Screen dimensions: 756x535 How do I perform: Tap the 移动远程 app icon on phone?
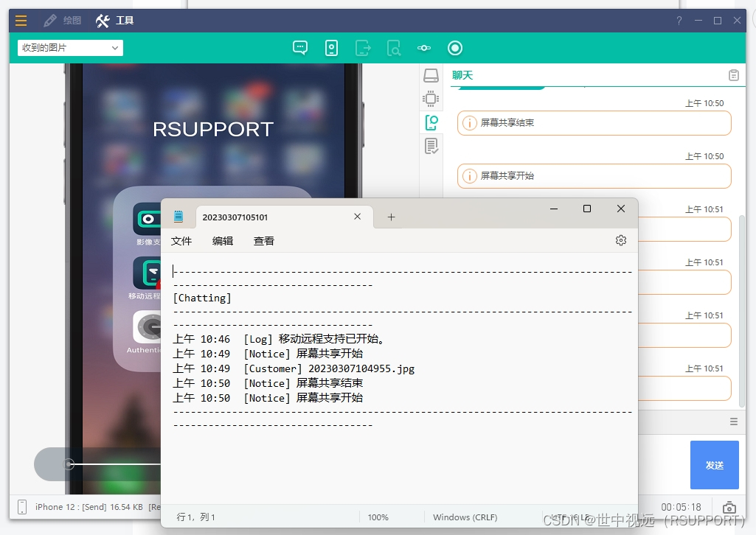coord(148,273)
